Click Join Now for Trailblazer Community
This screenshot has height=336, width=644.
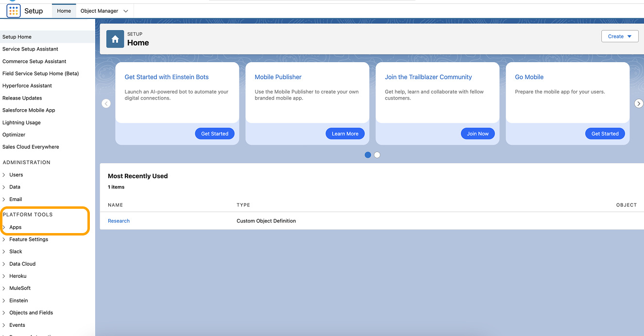tap(477, 134)
